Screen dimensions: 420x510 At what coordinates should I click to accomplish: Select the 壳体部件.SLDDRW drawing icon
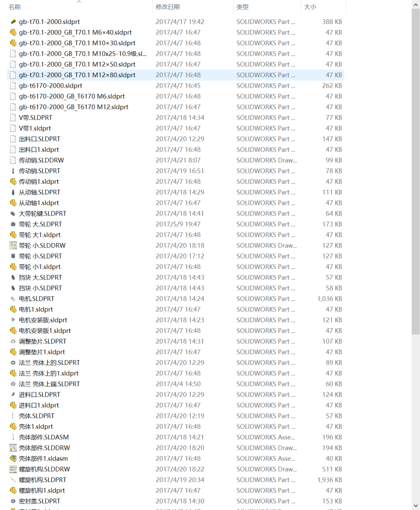click(x=13, y=448)
